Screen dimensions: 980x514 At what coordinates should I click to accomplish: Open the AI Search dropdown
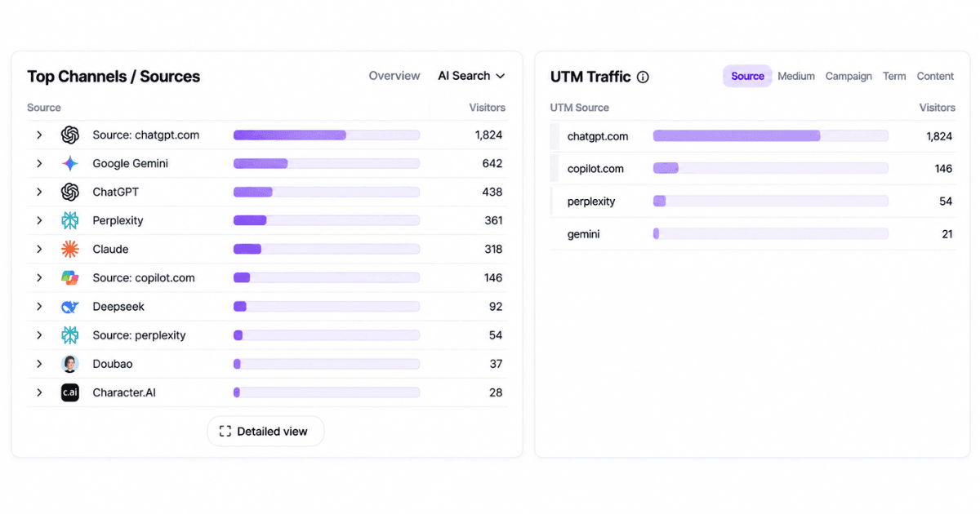[471, 76]
